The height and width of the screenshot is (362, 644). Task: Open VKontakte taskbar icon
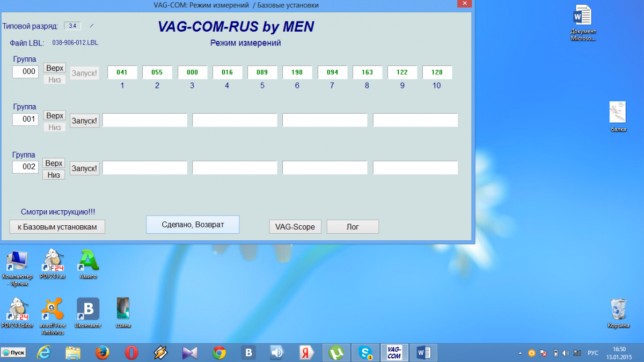[248, 352]
